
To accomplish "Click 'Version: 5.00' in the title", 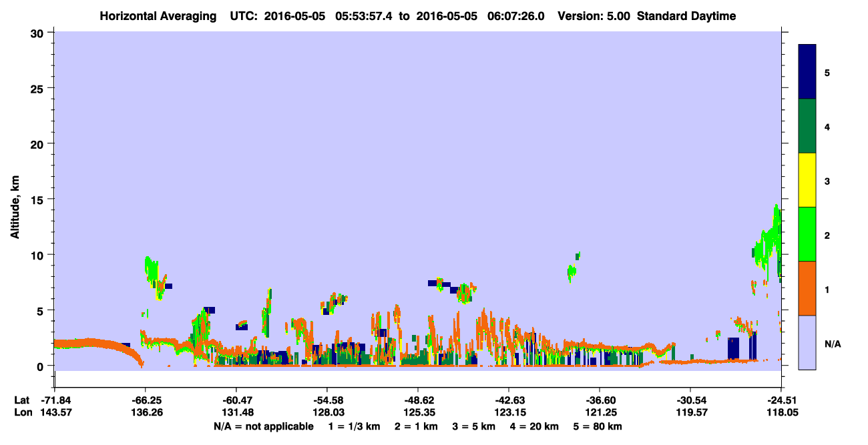I will click(596, 16).
